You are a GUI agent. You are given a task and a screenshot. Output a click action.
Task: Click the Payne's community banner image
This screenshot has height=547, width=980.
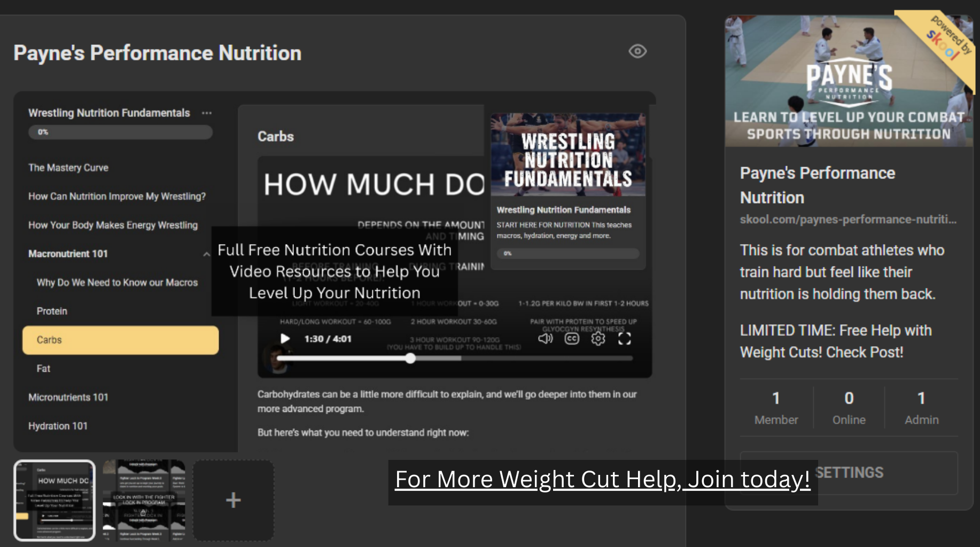pos(849,81)
